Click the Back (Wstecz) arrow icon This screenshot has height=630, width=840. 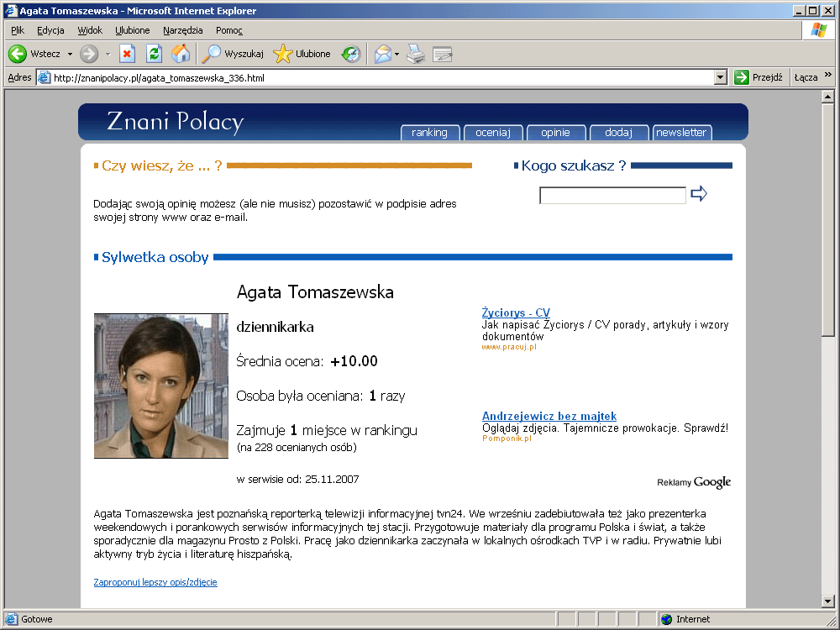17,54
